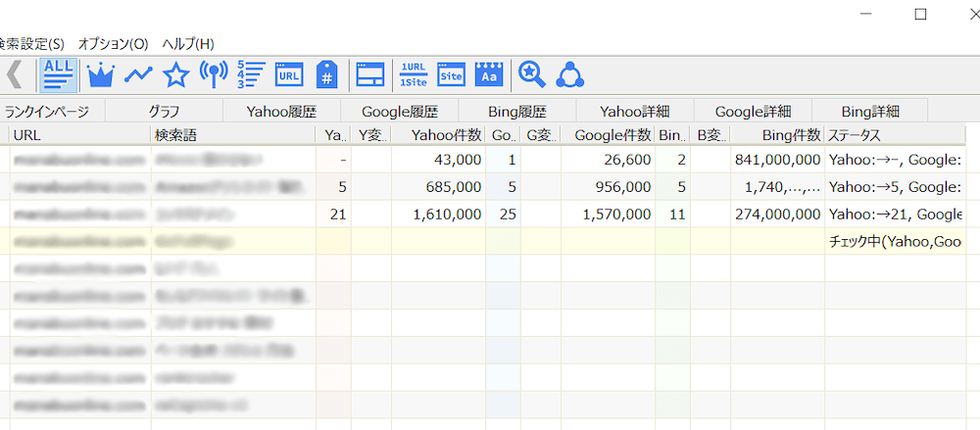Sort by the Yahoo件数 column header
Image resolution: width=980 pixels, height=430 pixels.
[439, 135]
